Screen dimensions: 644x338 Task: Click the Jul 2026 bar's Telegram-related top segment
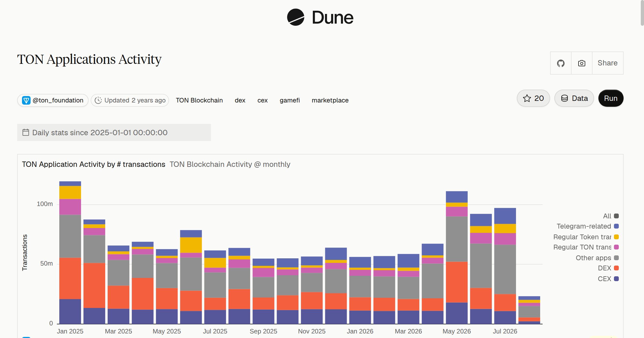[x=505, y=216]
